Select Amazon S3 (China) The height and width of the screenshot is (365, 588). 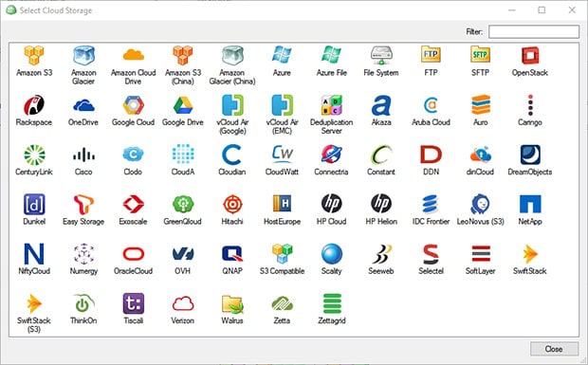183,56
